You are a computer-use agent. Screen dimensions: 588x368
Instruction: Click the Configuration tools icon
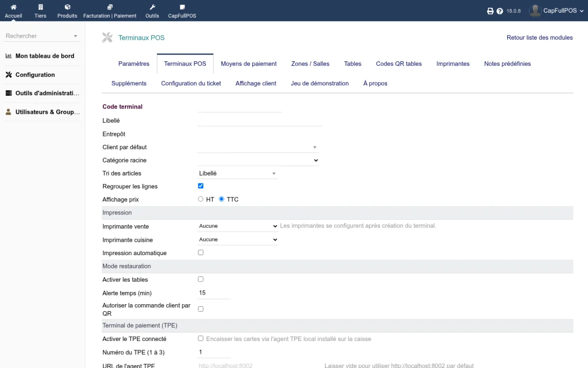(x=8, y=75)
